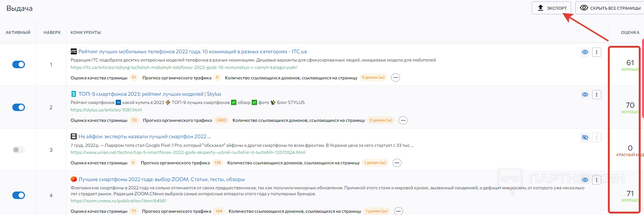
Task: Hide the ITC.ua page with eye icon
Action: click(x=585, y=52)
